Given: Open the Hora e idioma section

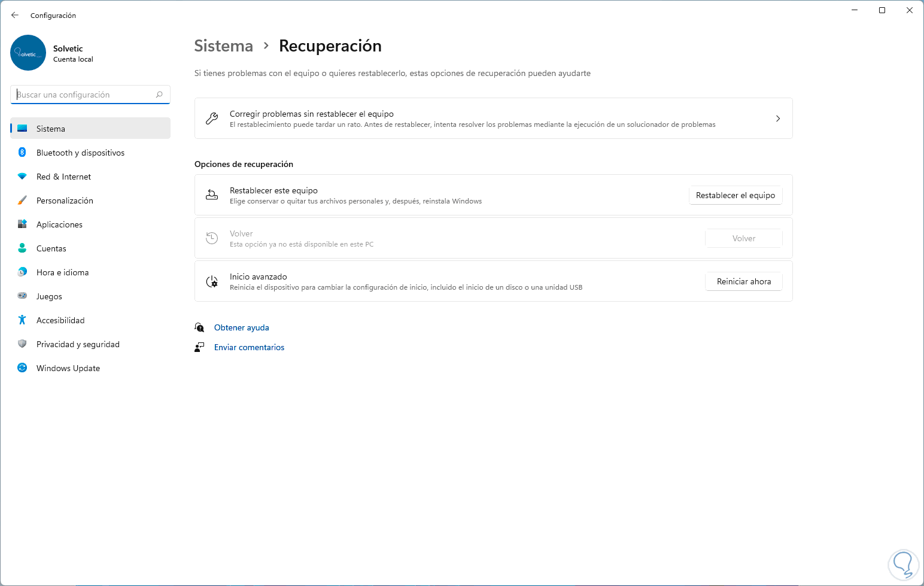Looking at the screenshot, I should point(62,272).
